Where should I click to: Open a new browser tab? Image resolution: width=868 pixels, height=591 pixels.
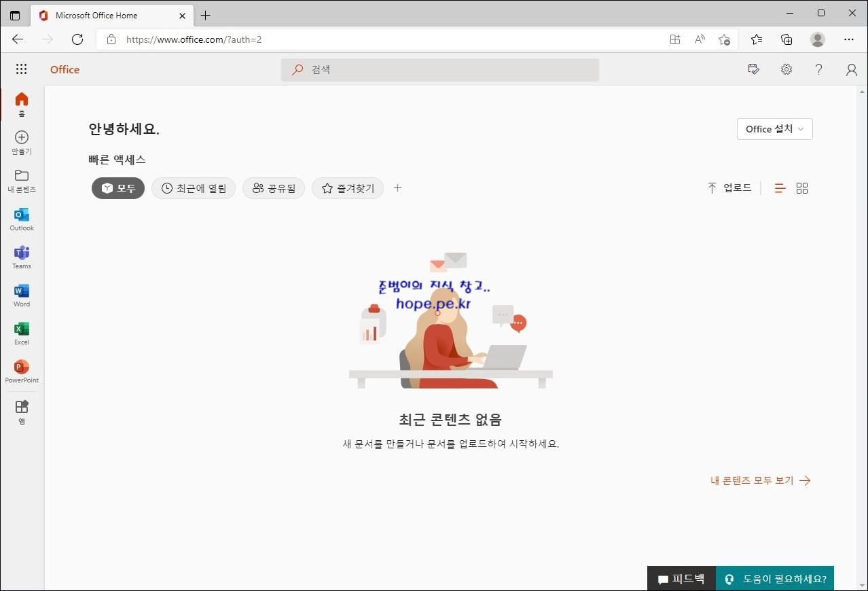click(x=206, y=15)
